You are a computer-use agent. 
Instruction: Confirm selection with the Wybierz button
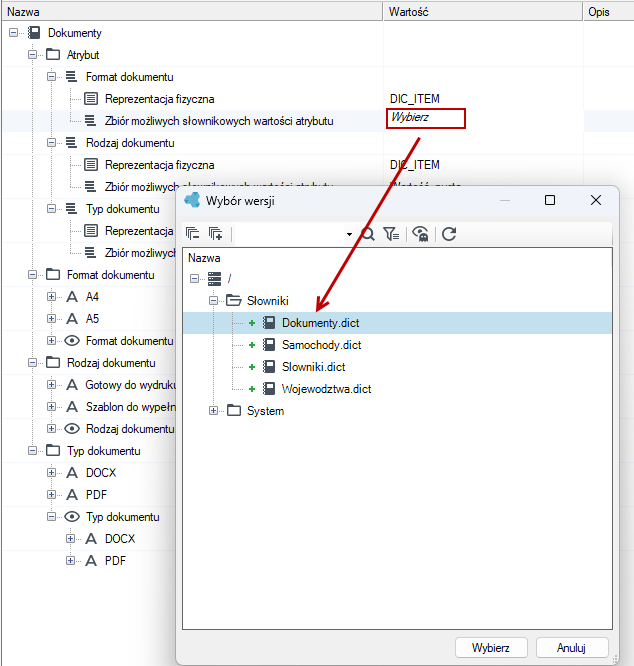click(x=491, y=648)
